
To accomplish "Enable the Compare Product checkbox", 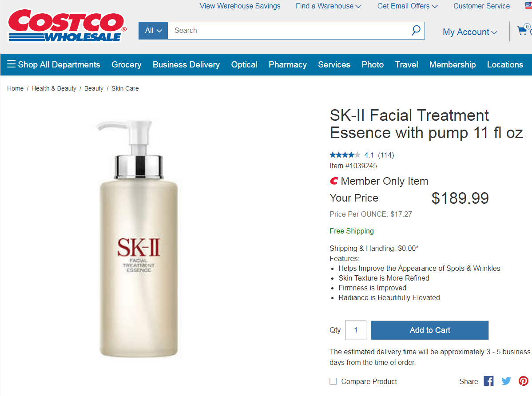I will [x=333, y=381].
